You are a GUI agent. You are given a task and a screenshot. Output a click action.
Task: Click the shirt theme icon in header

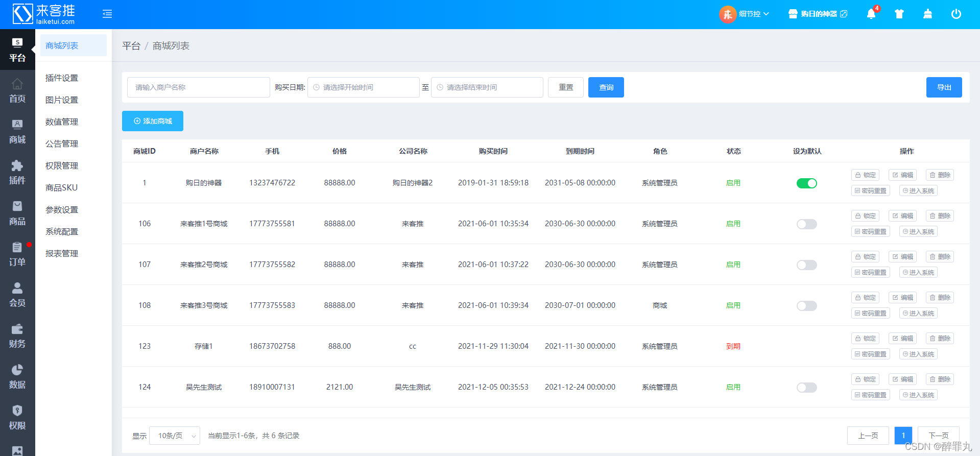899,14
